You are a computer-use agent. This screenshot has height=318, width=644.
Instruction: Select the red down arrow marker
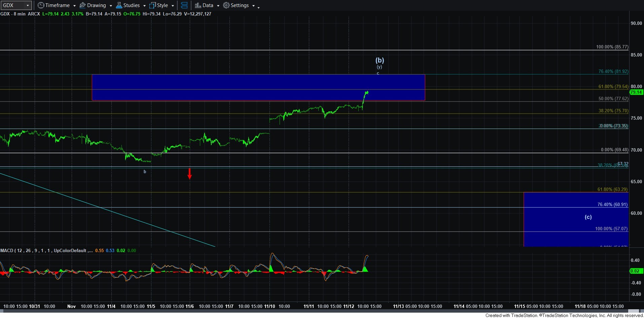coord(190,173)
